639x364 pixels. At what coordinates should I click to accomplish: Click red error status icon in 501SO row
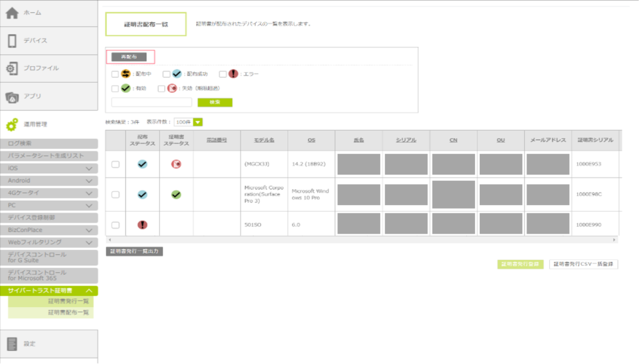click(142, 225)
